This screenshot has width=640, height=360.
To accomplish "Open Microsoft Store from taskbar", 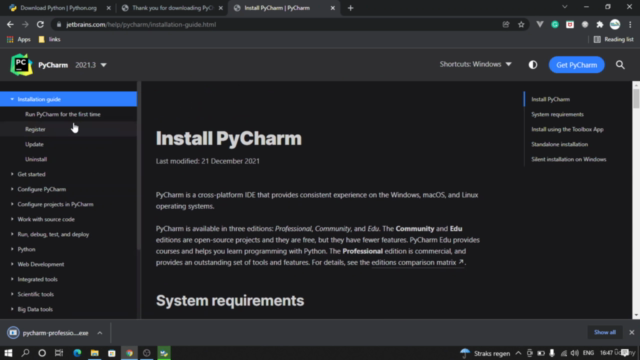I will point(111,353).
